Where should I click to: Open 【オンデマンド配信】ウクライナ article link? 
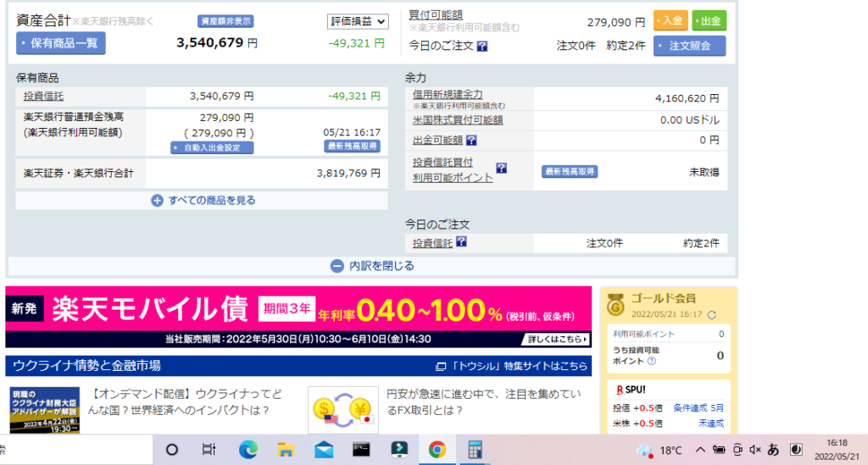tap(185, 402)
